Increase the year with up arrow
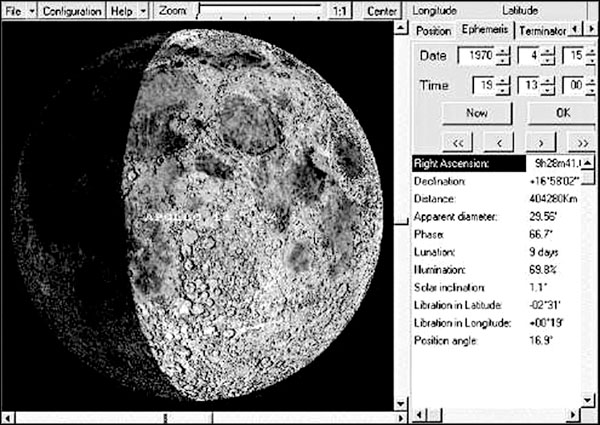 503,51
